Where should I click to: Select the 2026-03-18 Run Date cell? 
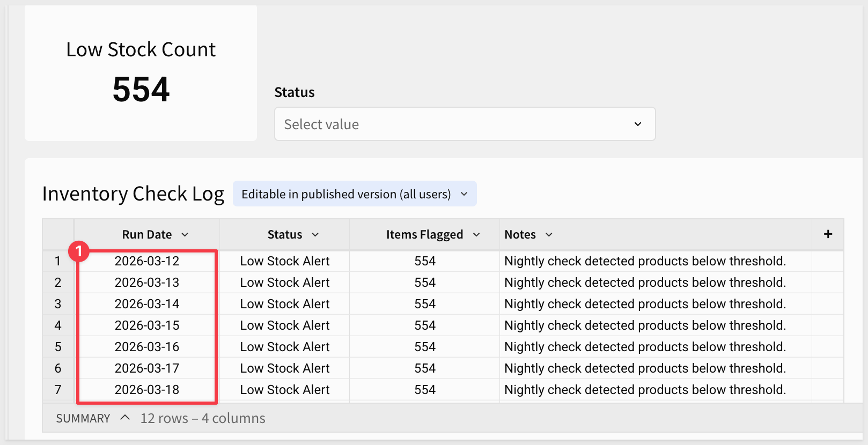147,390
